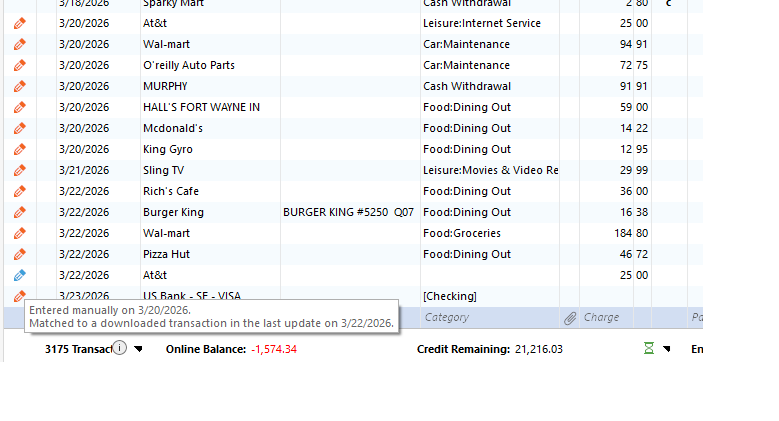Select the Sling TV payee cell

(163, 170)
